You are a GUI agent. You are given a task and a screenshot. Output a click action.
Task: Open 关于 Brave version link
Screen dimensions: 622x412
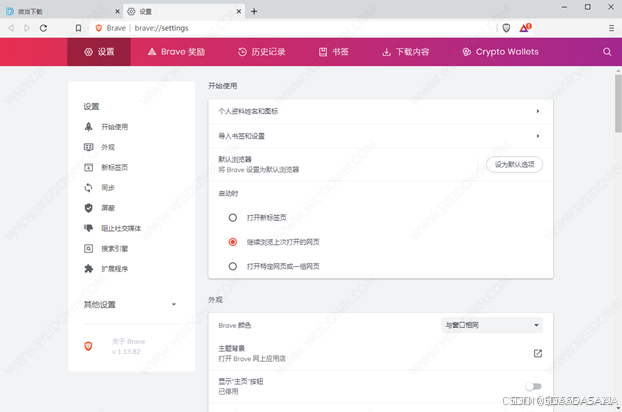(x=128, y=346)
